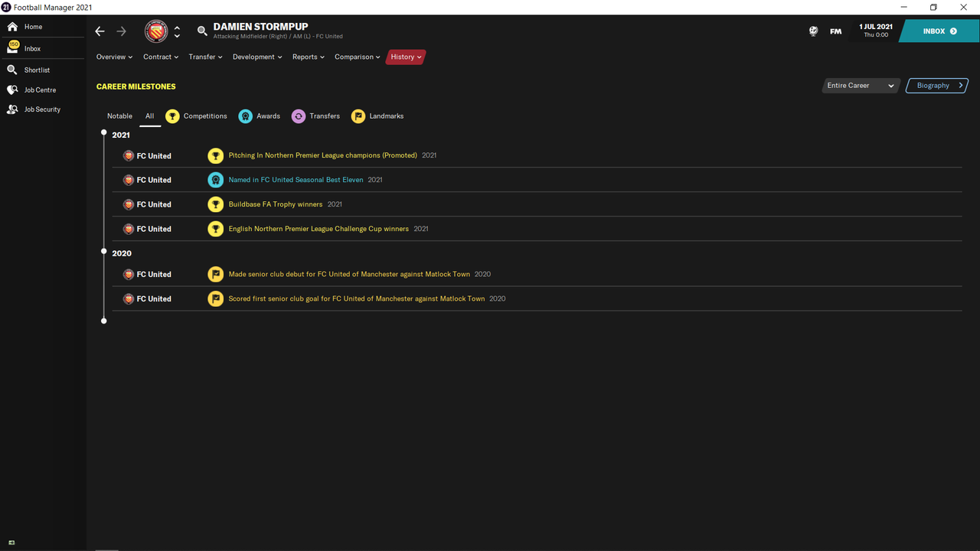The width and height of the screenshot is (980, 551).
Task: Filter milestones by Landmarks flag icon
Action: click(358, 116)
